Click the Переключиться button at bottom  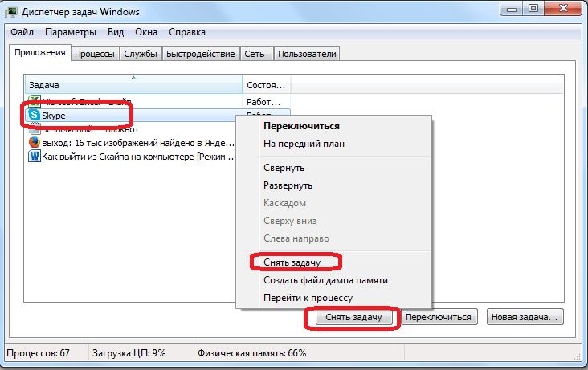tap(439, 317)
